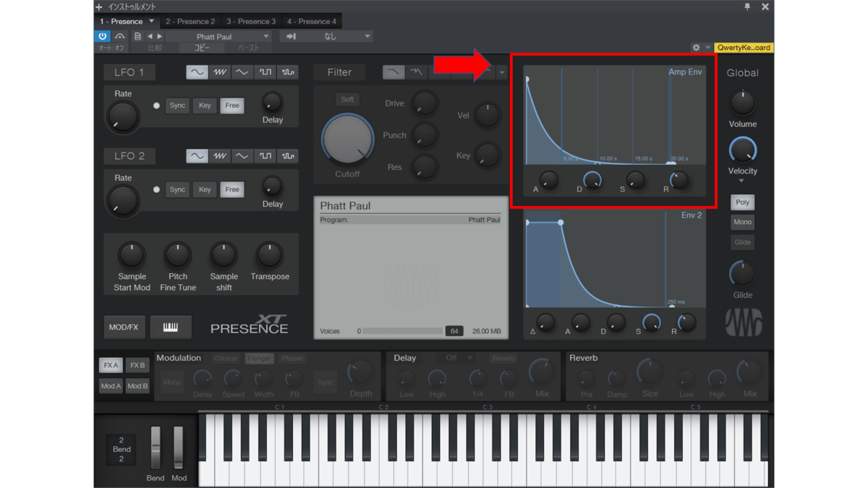Open QwertyKeyboard input selector
The height and width of the screenshot is (488, 868).
click(x=744, y=48)
